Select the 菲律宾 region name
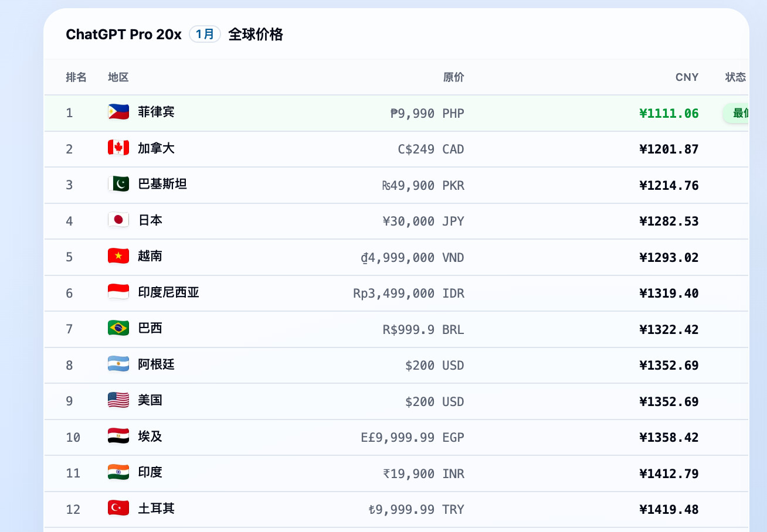Screen dimensions: 767x532 click(x=156, y=112)
